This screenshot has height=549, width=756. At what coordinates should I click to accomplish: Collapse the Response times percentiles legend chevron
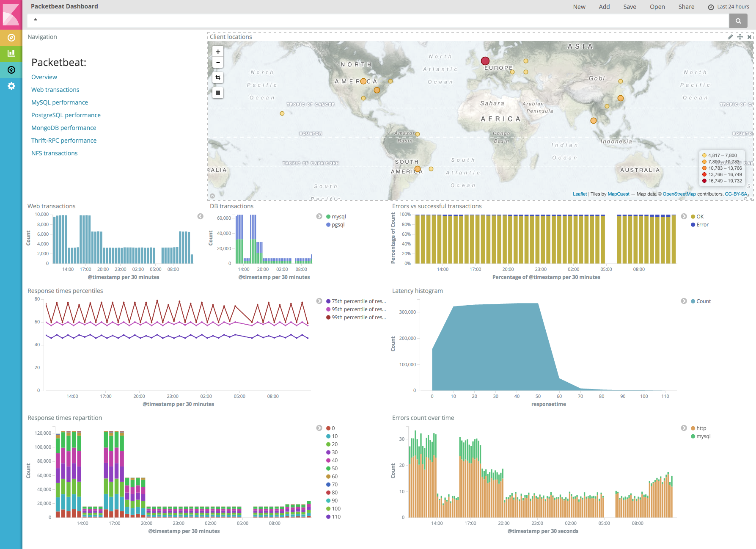click(x=319, y=301)
